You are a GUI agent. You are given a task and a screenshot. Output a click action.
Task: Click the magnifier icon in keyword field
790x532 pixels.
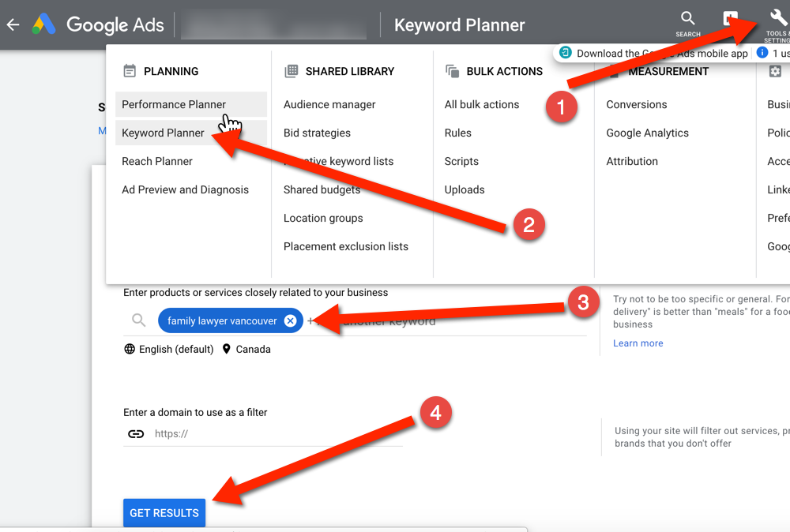click(138, 320)
